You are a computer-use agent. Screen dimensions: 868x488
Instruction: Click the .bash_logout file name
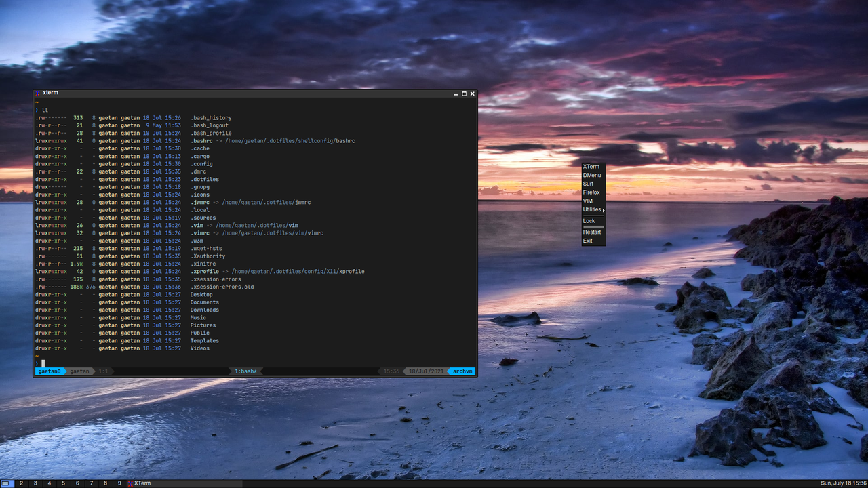210,125
